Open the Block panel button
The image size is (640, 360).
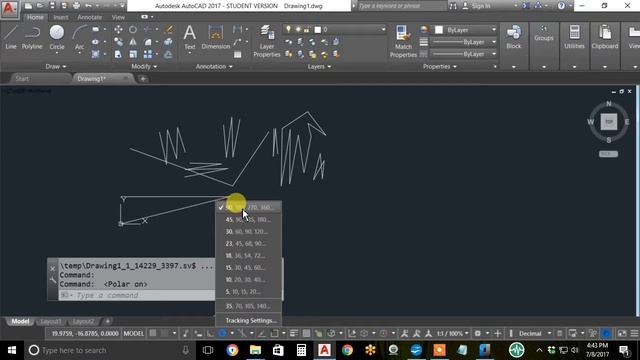click(x=513, y=37)
